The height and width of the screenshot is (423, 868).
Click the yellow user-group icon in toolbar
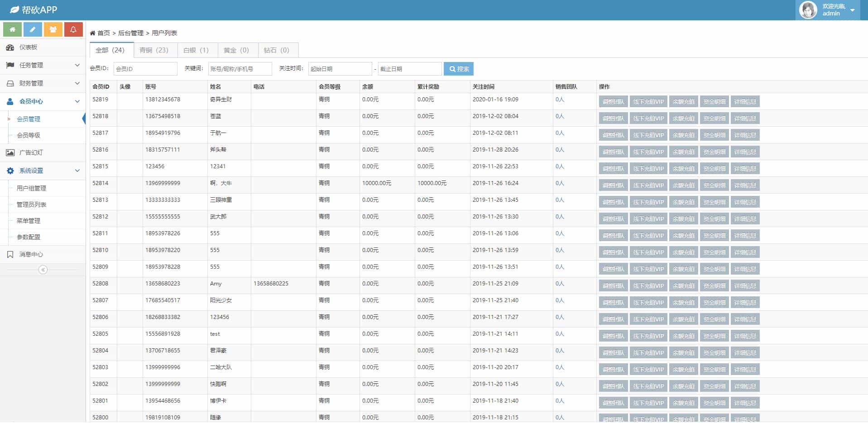[x=53, y=29]
